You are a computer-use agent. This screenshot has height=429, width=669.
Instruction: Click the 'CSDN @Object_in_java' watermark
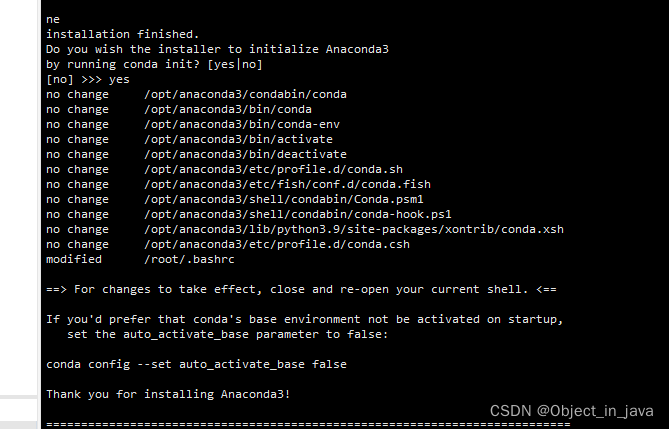(571, 411)
